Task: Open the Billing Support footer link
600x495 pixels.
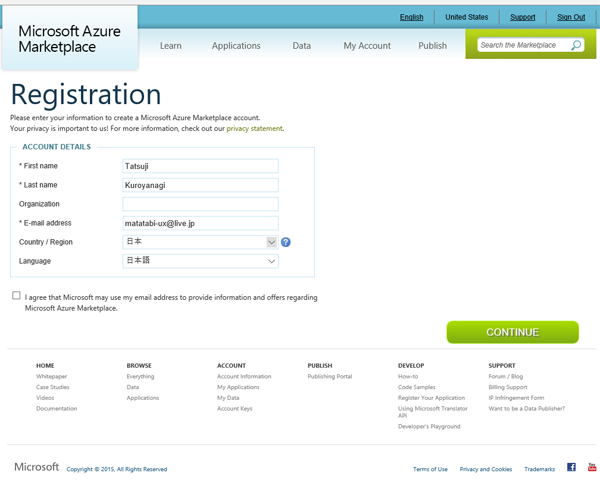Action: [x=508, y=387]
